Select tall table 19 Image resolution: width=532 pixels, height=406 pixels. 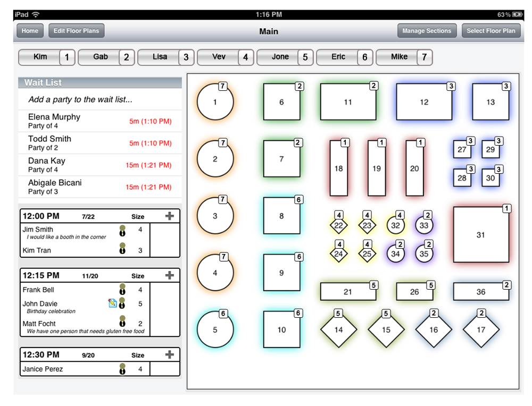click(x=377, y=168)
